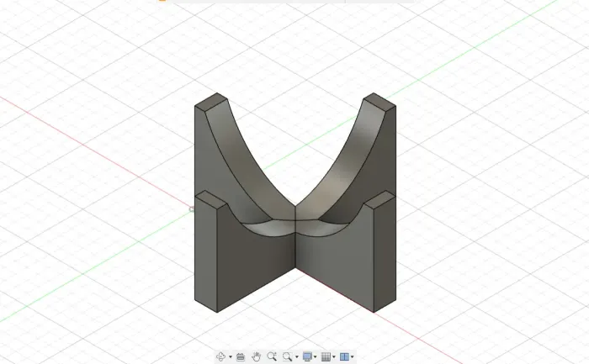Select top face of the back-left tall post
589x364 pixels.
coord(212,102)
